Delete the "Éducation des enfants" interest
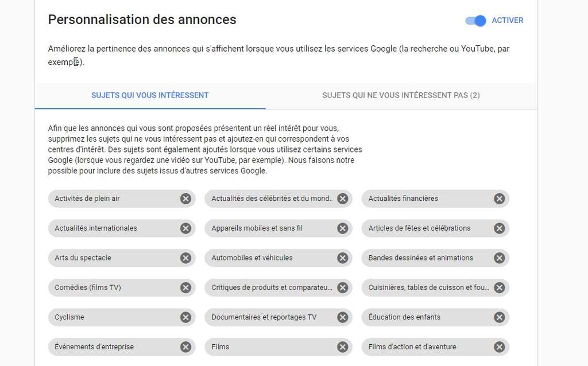This screenshot has width=588, height=366. (499, 317)
